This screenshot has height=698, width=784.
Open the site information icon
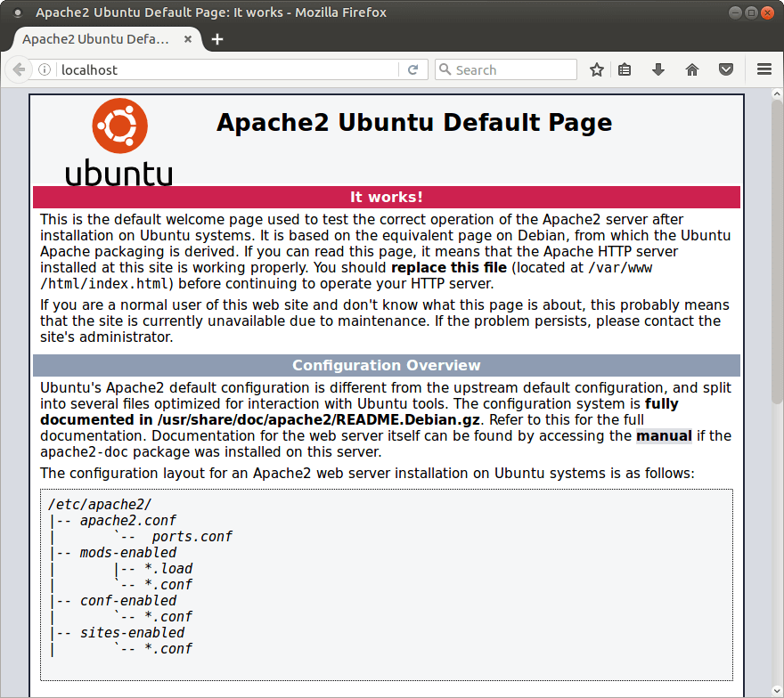coord(45,69)
